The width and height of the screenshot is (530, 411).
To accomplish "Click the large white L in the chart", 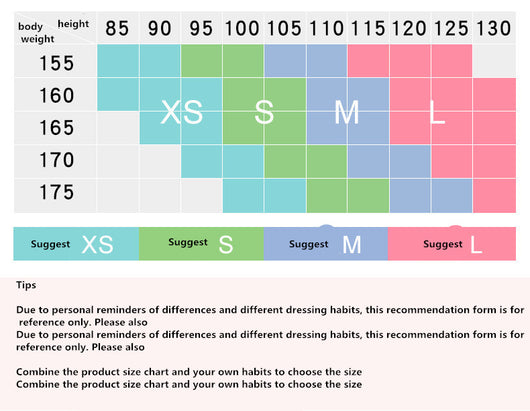I will coord(437,112).
